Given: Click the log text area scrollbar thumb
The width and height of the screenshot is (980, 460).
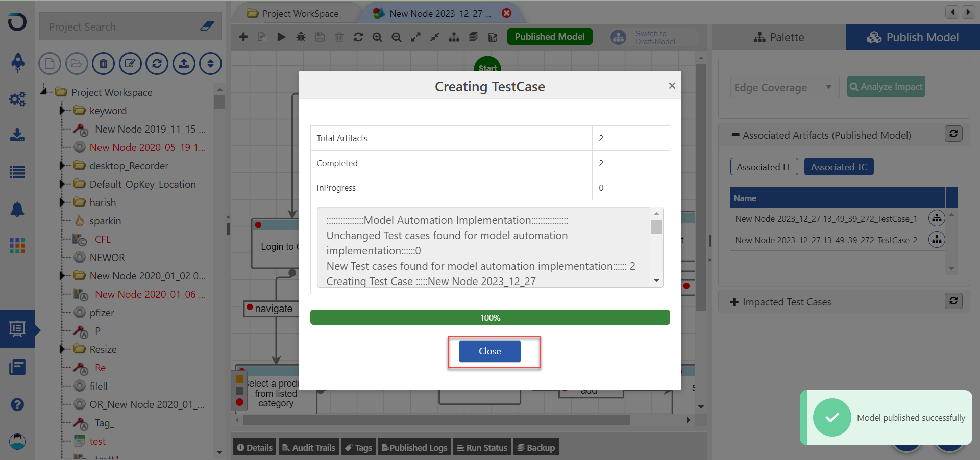Looking at the screenshot, I should [x=656, y=226].
